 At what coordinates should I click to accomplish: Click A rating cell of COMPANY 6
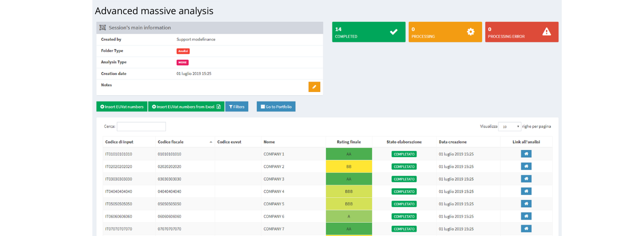[349, 216]
